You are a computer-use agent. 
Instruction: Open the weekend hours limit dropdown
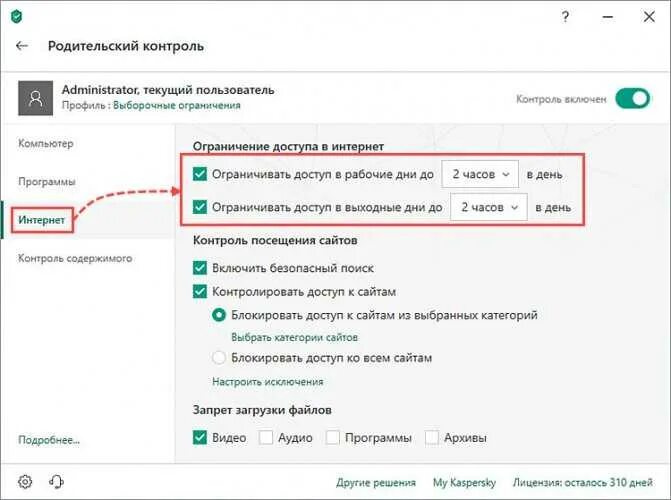click(489, 207)
